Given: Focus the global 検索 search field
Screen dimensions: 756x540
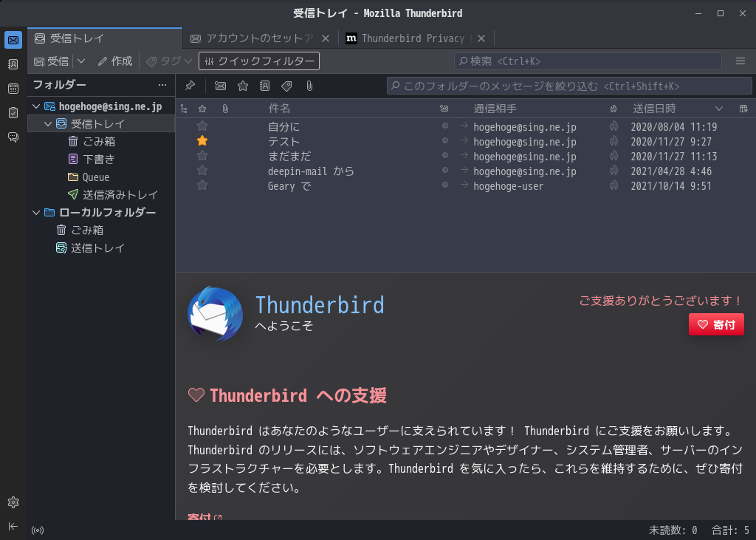Looking at the screenshot, I should (x=588, y=61).
